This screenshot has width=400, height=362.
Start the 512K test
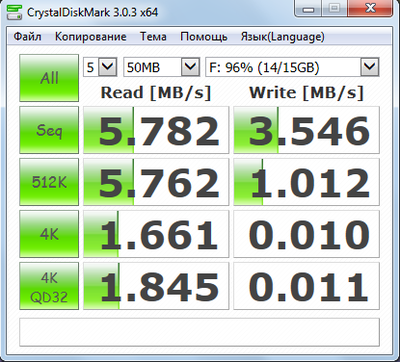(49, 182)
